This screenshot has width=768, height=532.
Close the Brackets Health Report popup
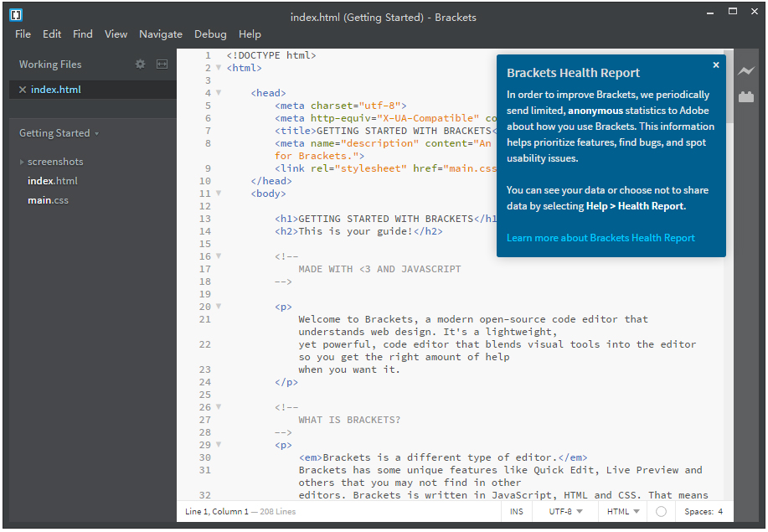[715, 65]
